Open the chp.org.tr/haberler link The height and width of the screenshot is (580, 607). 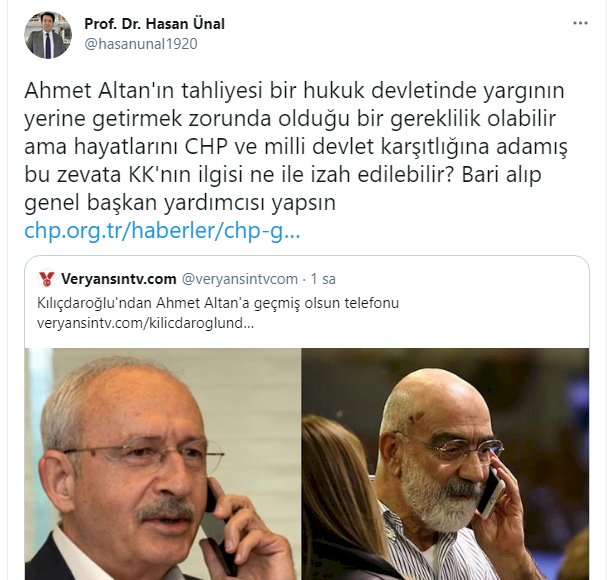tap(162, 230)
